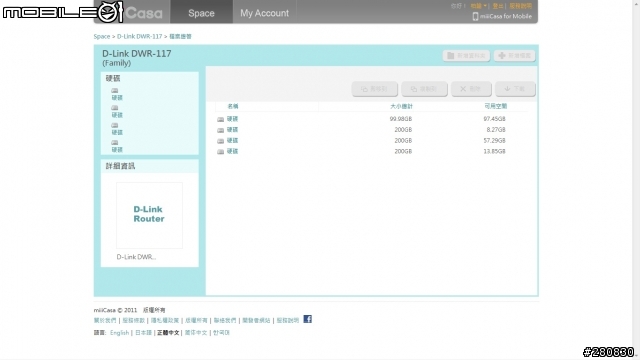
Task: Click the X icon on delete button
Action: [x=463, y=89]
